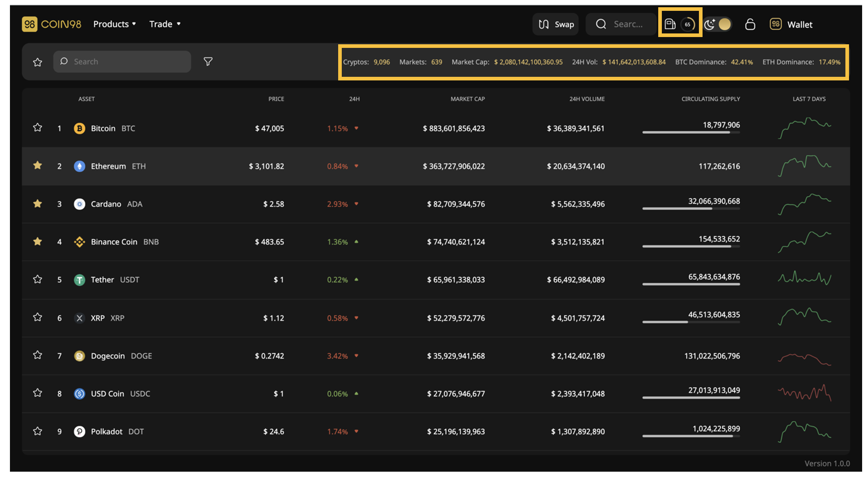The image size is (868, 478).
Task: Unfavorite Cardano via its star
Action: click(38, 204)
